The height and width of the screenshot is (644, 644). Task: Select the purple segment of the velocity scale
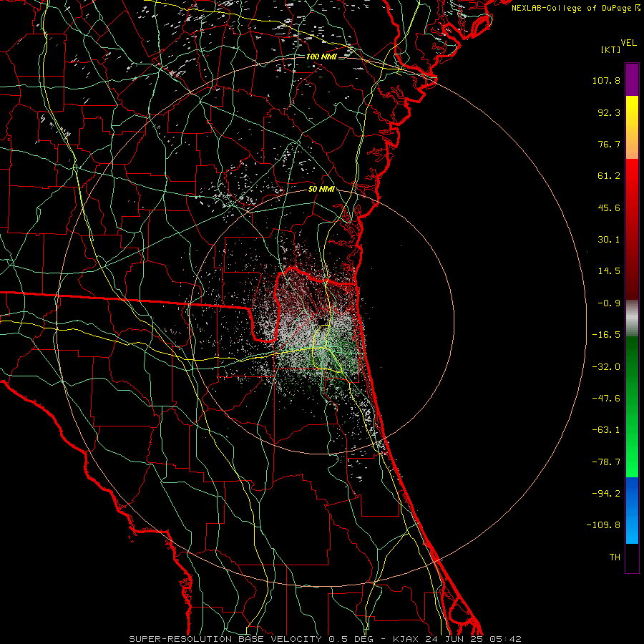click(632, 80)
